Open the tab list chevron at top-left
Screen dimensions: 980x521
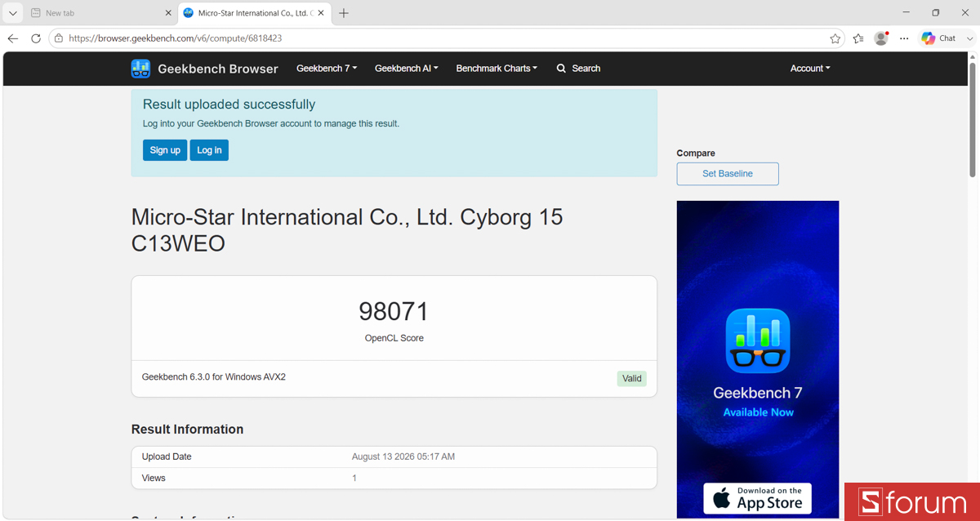[x=13, y=13]
